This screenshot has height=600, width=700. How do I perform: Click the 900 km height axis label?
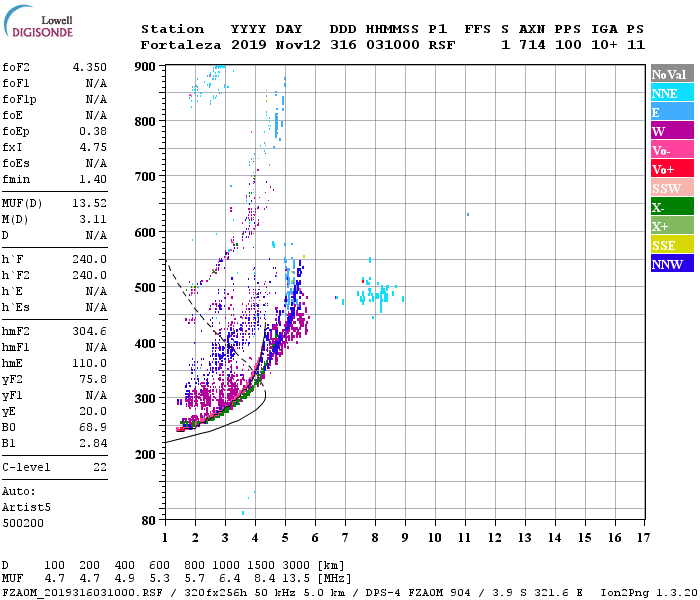[x=145, y=67]
